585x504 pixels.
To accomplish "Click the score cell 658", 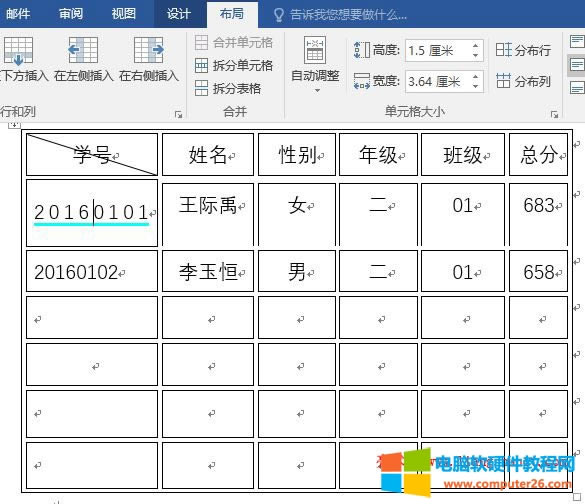I will 538,271.
